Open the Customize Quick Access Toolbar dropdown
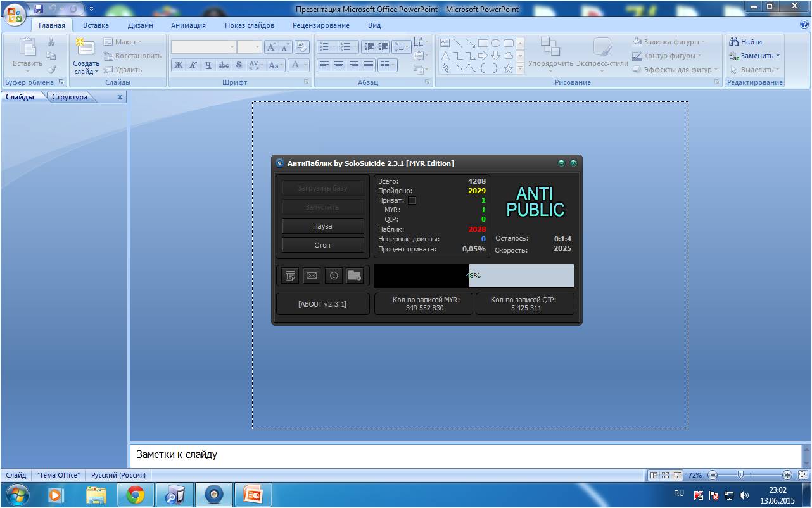The width and height of the screenshot is (812, 508). (x=91, y=10)
